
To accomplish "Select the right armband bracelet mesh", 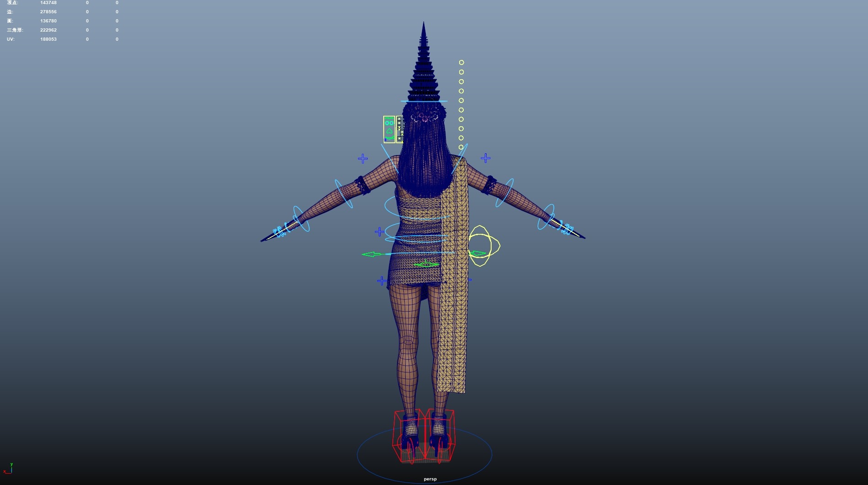I will (489, 184).
